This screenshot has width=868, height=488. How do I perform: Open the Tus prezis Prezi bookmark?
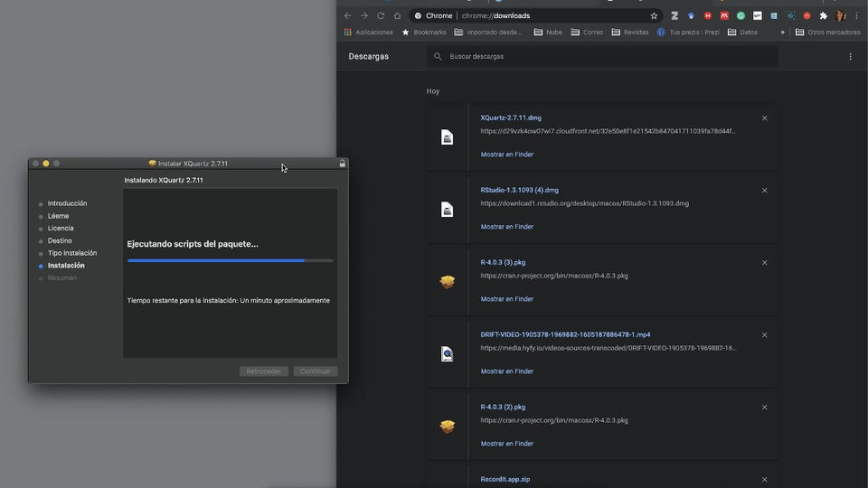click(688, 33)
